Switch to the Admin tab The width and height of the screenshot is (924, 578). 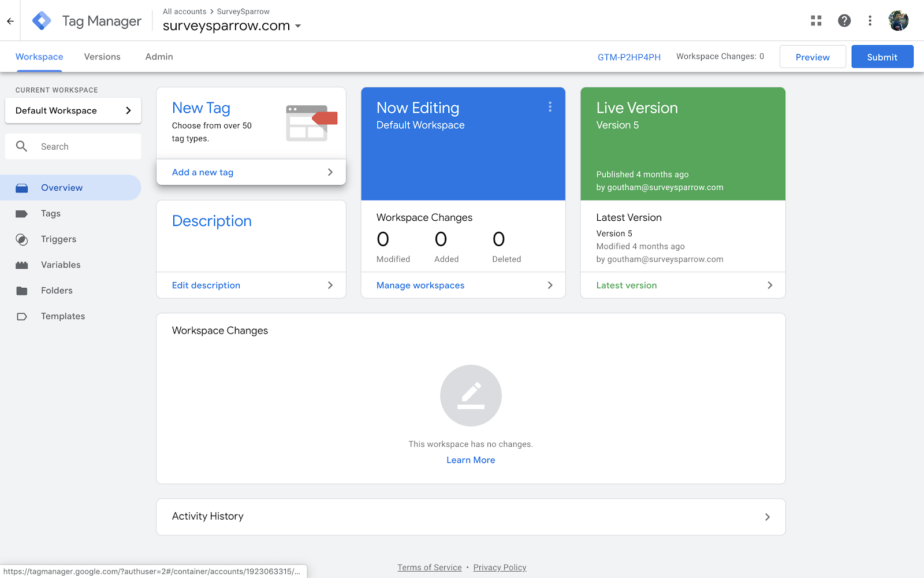click(x=159, y=57)
